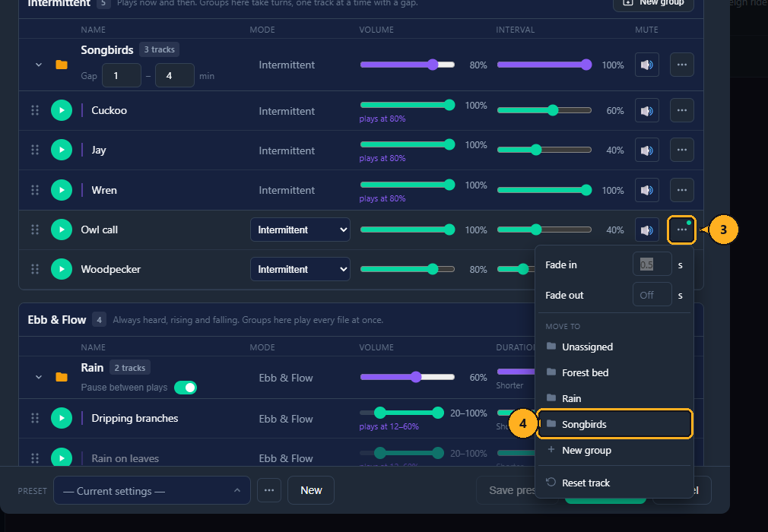Image resolution: width=768 pixels, height=532 pixels.
Task: Click the Woodpecker row drag handle
Action: (x=35, y=269)
